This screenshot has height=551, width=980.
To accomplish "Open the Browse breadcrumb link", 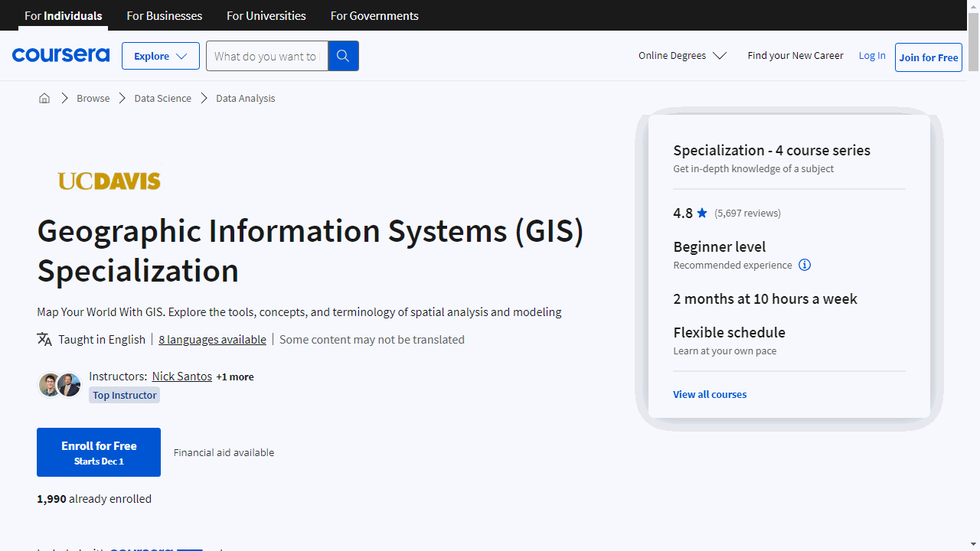I will [93, 98].
